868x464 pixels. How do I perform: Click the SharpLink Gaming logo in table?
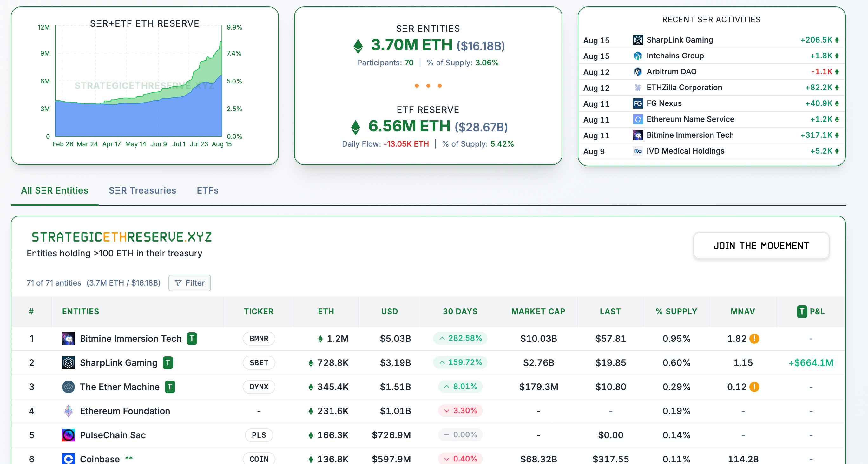(x=69, y=362)
